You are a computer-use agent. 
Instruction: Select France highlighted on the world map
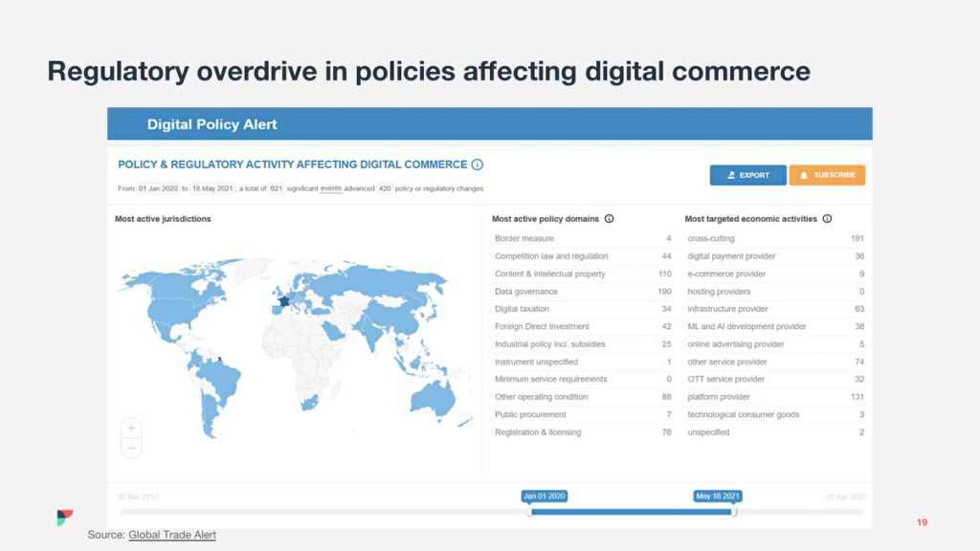tap(283, 301)
